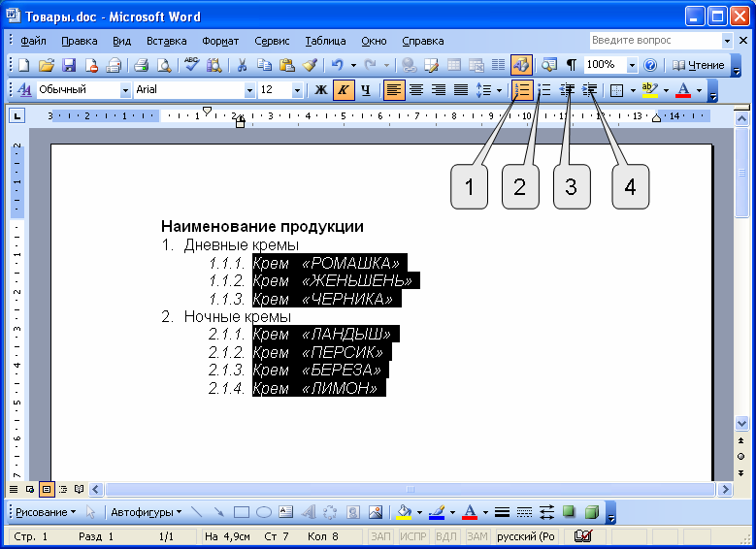The width and height of the screenshot is (756, 549).
Task: Apply fill color bucket in Drawing toolbar
Action: (404, 512)
